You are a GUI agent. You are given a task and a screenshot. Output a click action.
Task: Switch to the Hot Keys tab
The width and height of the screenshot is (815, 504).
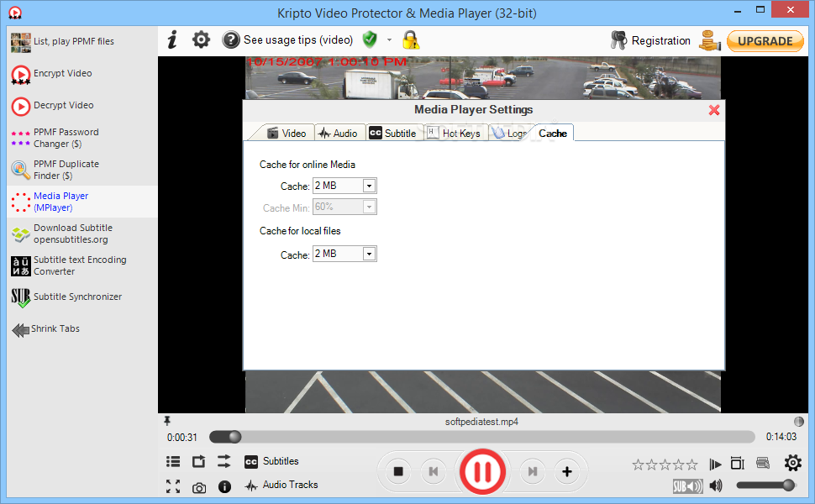coord(454,134)
